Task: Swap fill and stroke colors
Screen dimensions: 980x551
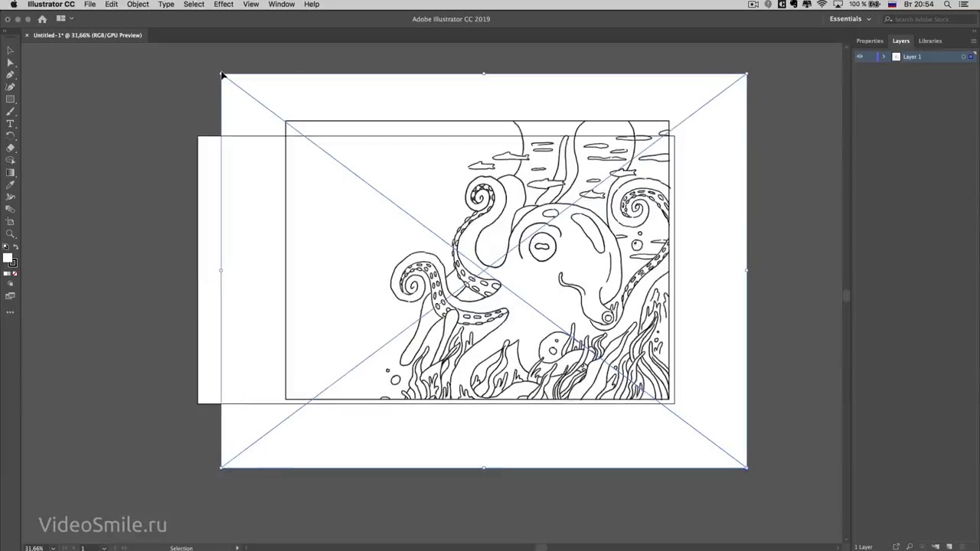Action: (15, 246)
